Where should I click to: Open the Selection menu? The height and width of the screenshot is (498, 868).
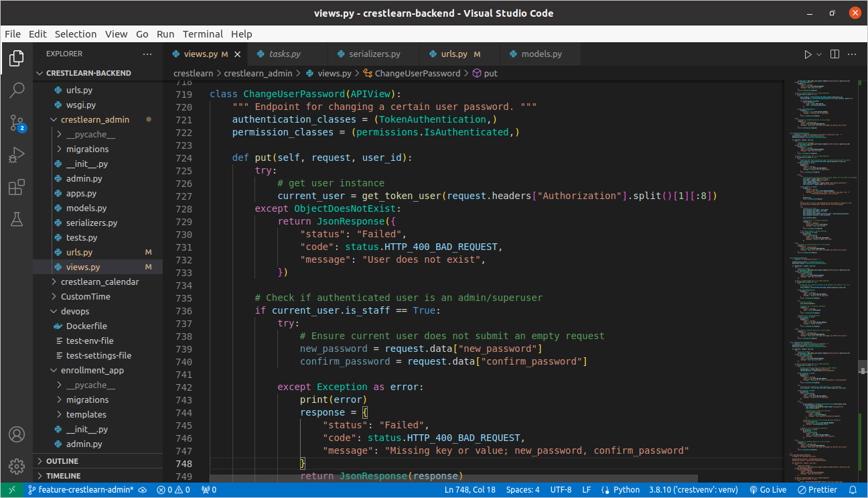point(76,34)
